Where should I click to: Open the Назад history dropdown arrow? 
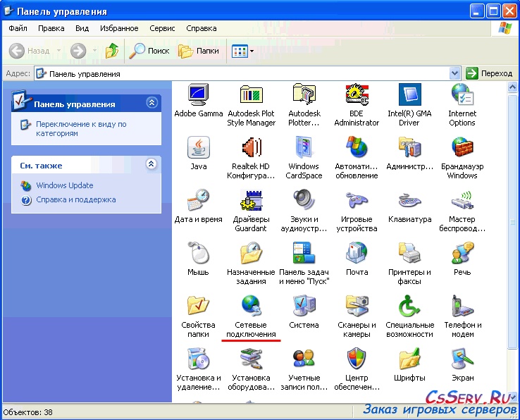point(58,51)
